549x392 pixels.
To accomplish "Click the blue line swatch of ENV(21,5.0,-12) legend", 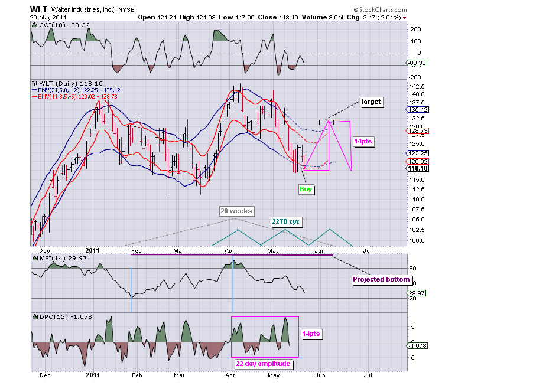I will [x=35, y=90].
